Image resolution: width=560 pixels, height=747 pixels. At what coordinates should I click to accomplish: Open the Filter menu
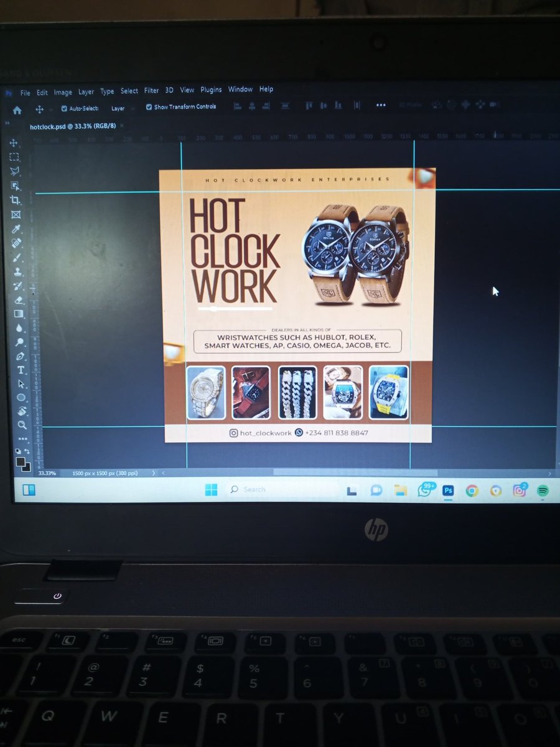[x=152, y=90]
